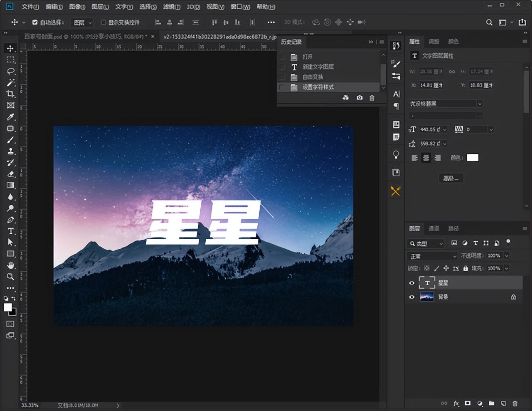Open the 滤镜 menu
Viewport: 532px width, 411px height.
[x=172, y=7]
